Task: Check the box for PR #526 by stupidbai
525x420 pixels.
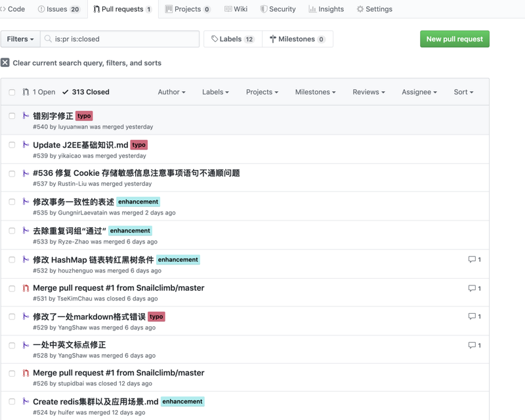Action: pyautogui.click(x=12, y=373)
